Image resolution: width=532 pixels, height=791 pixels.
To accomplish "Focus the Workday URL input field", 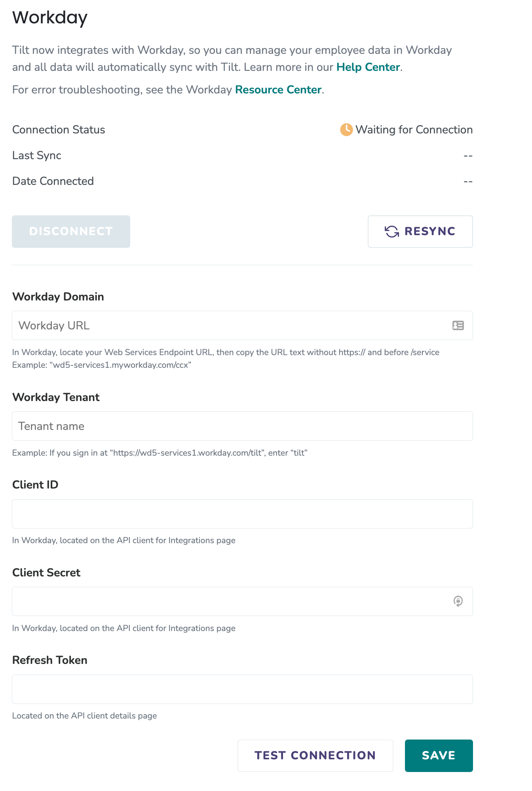I will click(242, 325).
